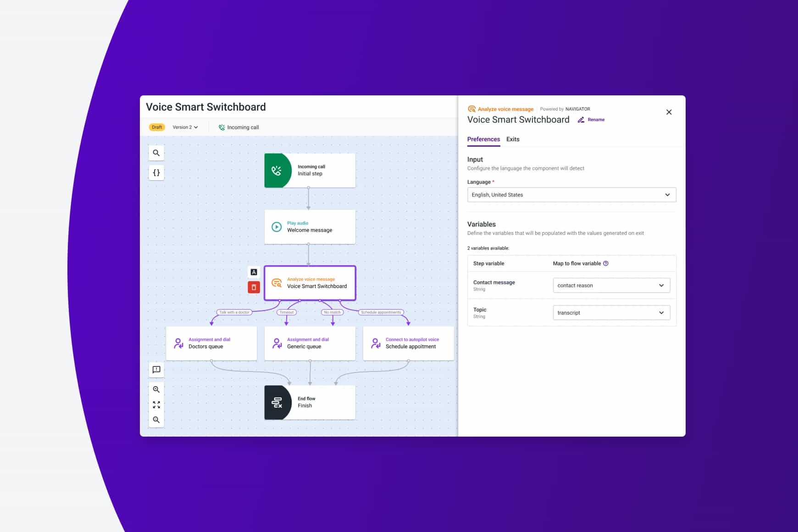This screenshot has width=798, height=532.
Task: Zoom in using the magnifier plus icon
Action: 156,389
